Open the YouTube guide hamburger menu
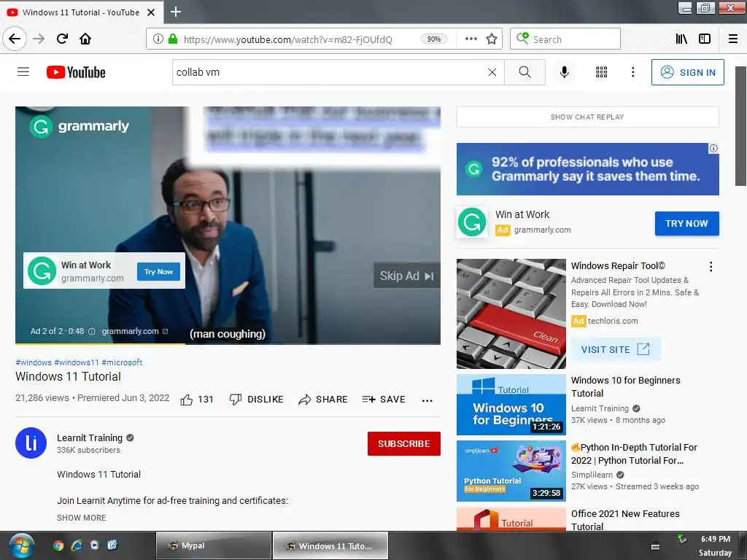The image size is (747, 560). [23, 72]
